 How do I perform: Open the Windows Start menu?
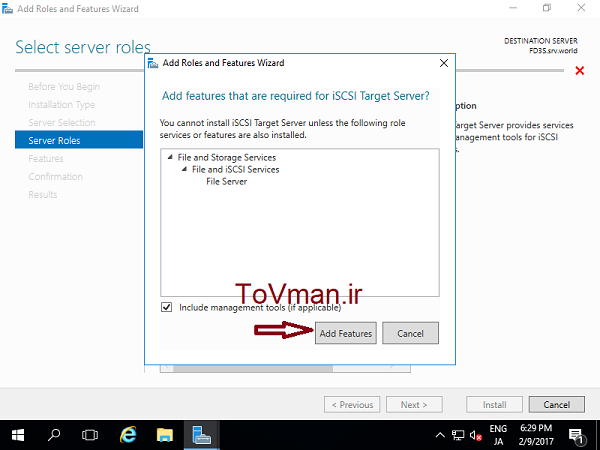point(18,436)
